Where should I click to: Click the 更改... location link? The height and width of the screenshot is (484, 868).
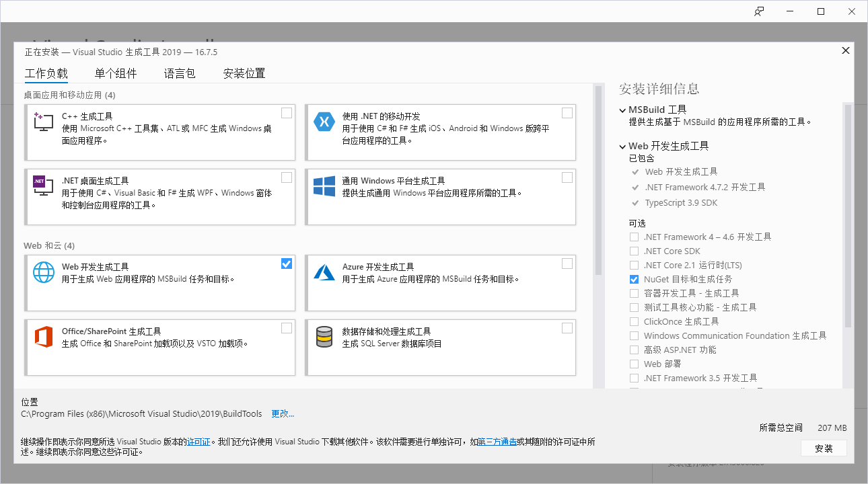[283, 413]
